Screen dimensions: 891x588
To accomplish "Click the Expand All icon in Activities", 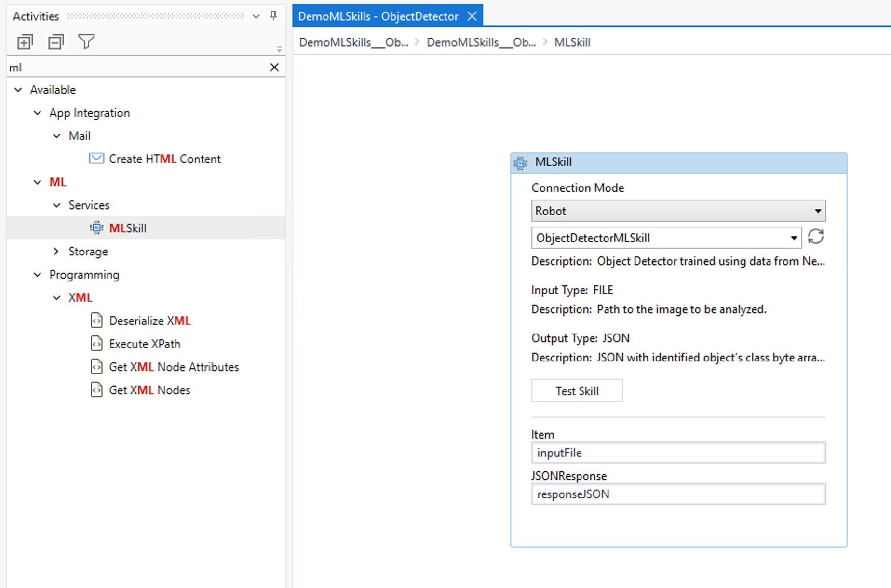I will click(25, 42).
